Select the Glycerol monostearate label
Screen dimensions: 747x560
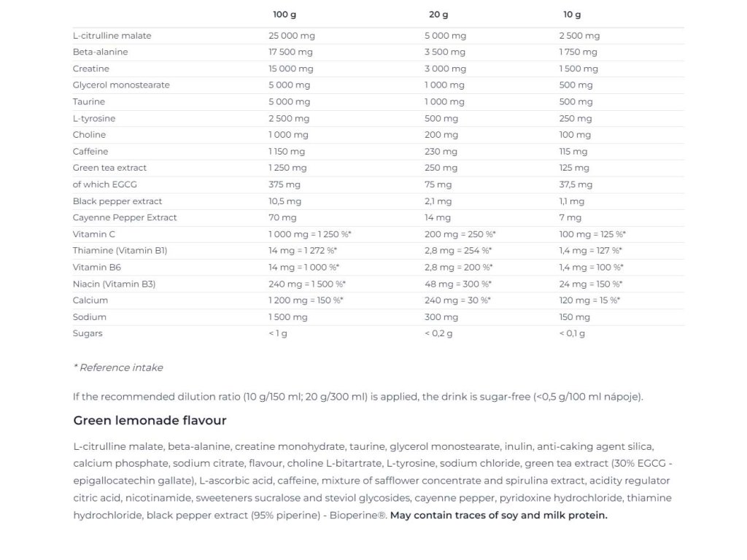coord(121,85)
